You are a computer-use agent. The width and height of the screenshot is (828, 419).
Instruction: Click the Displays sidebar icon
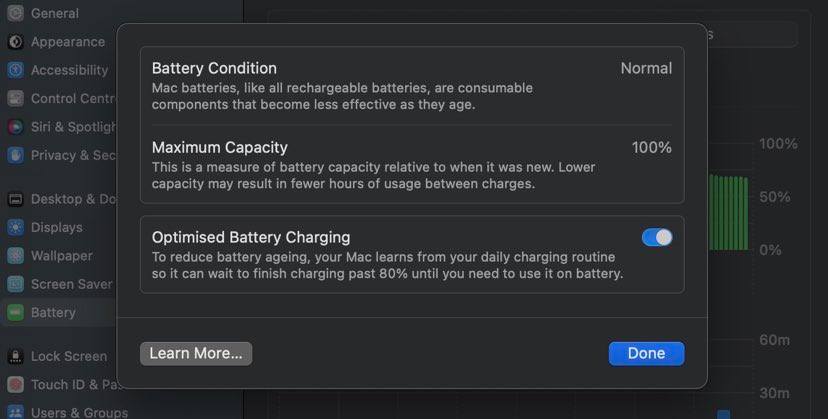pos(15,227)
